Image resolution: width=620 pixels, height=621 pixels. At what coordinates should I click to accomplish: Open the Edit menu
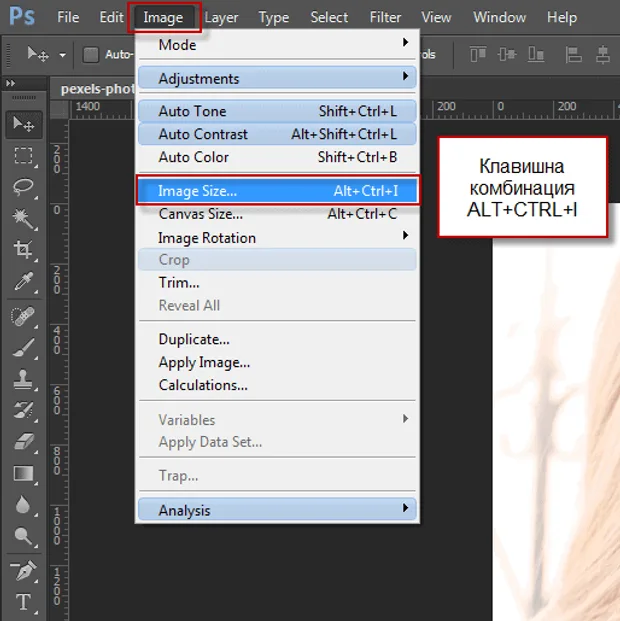[x=111, y=17]
